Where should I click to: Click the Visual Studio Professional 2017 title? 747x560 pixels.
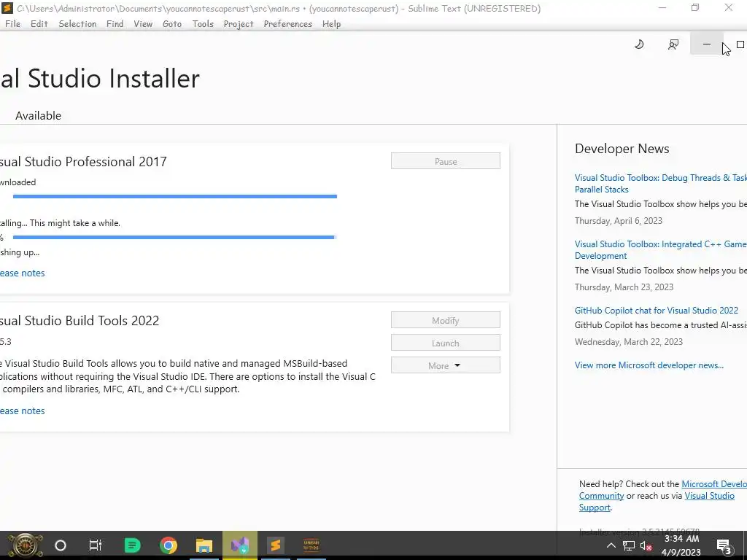tap(83, 161)
